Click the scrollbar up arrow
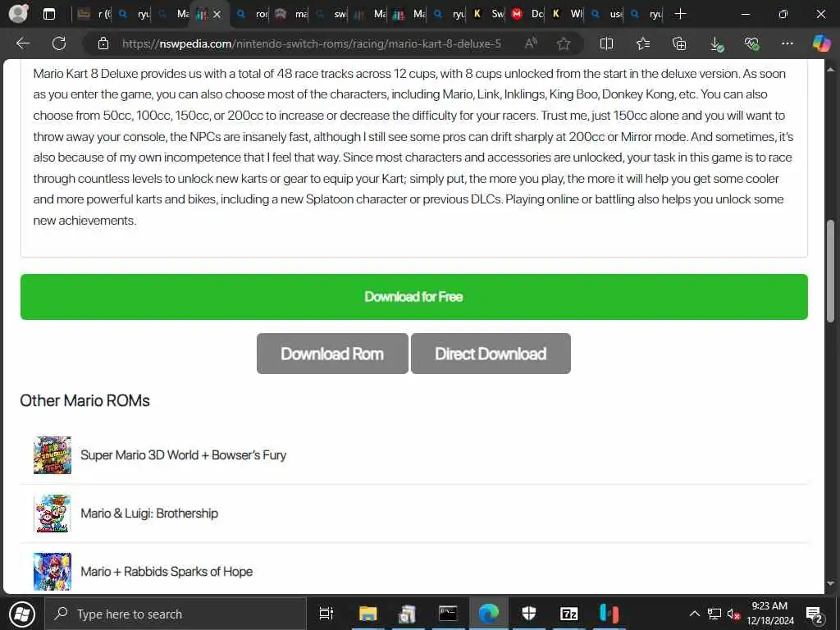Viewport: 840px width, 630px height. pos(830,70)
